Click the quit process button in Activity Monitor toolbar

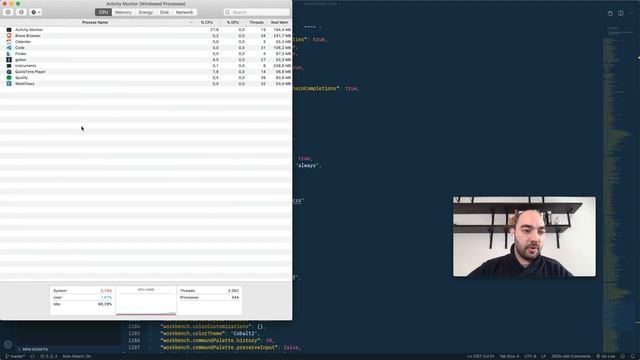8,12
